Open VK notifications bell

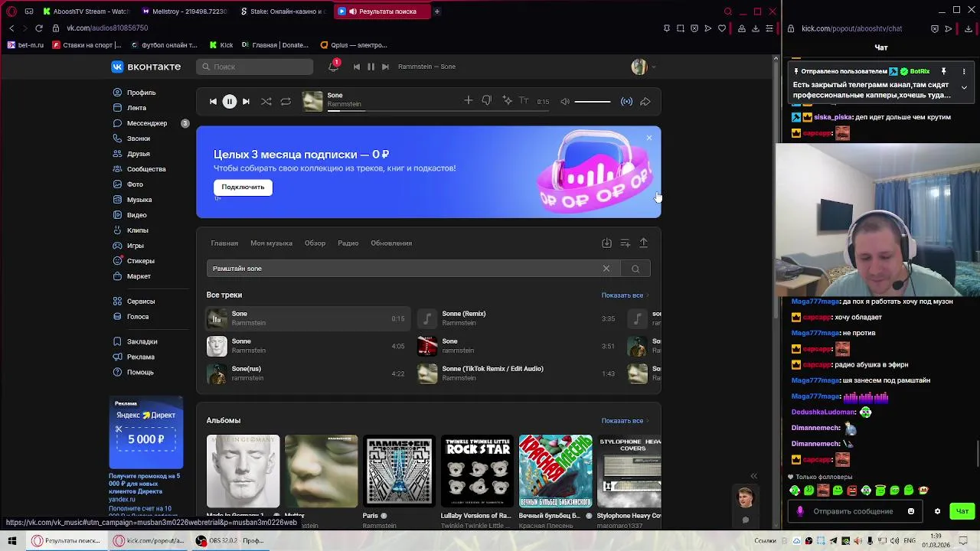[333, 67]
